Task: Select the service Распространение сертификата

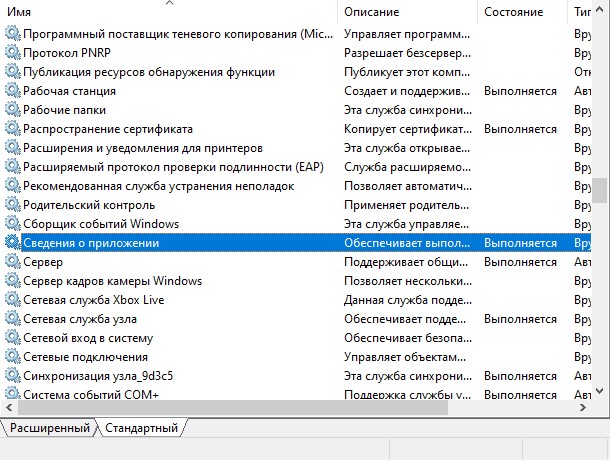Action: 108,129
